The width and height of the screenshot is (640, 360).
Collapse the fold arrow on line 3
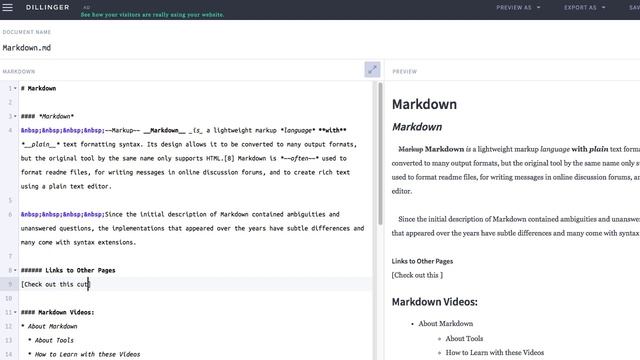point(16,116)
